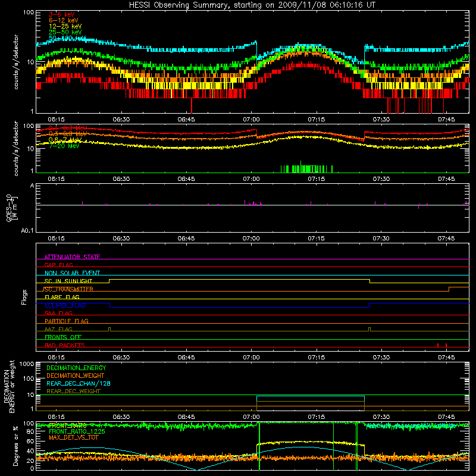The width and height of the screenshot is (476, 476).
Task: Click SC_TRANSMITTER step-up near 07:45
Action: (449, 289)
